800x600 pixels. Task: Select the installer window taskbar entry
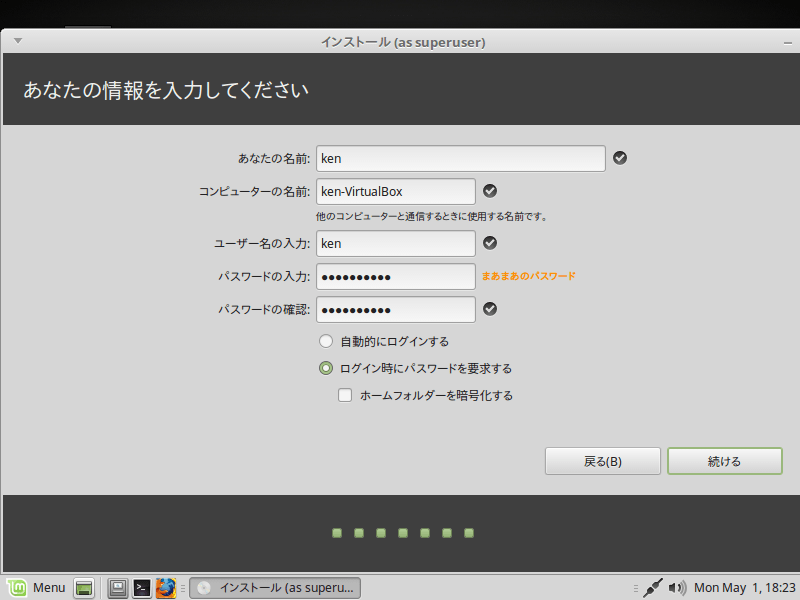275,588
